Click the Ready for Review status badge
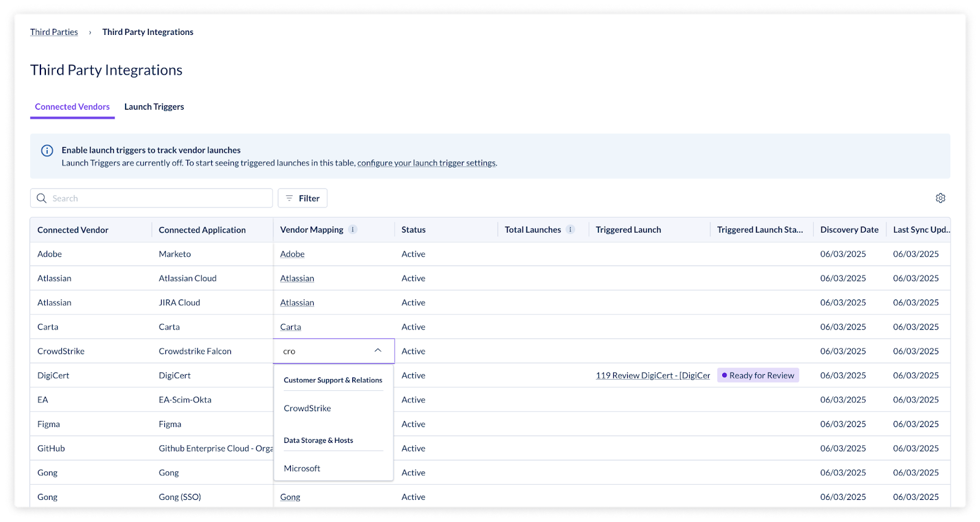 pos(758,376)
